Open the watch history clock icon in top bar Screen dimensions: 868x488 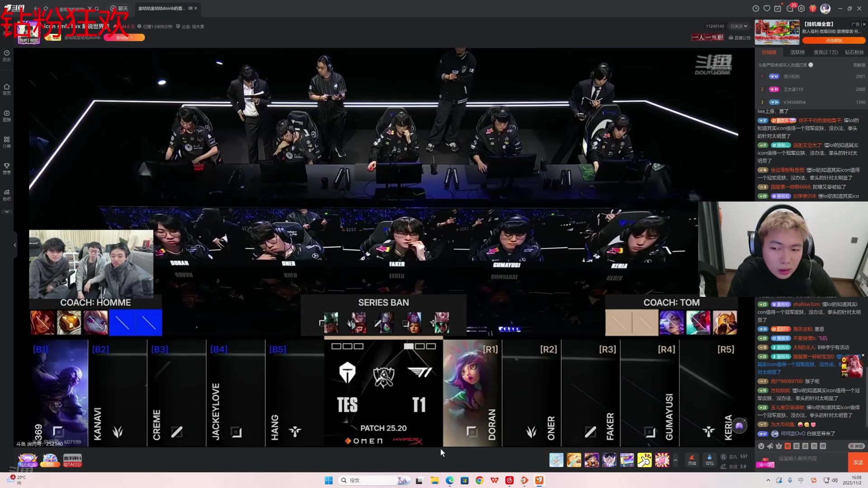click(755, 9)
